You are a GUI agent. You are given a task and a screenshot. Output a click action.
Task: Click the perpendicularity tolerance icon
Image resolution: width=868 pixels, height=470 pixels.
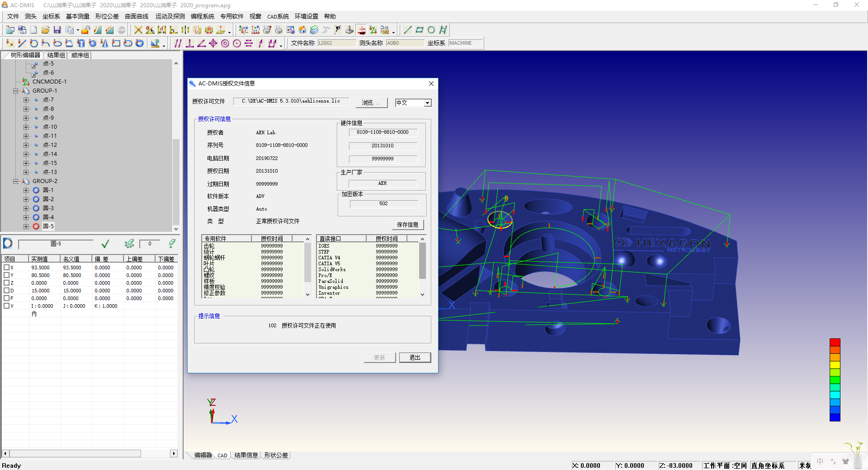click(x=190, y=43)
